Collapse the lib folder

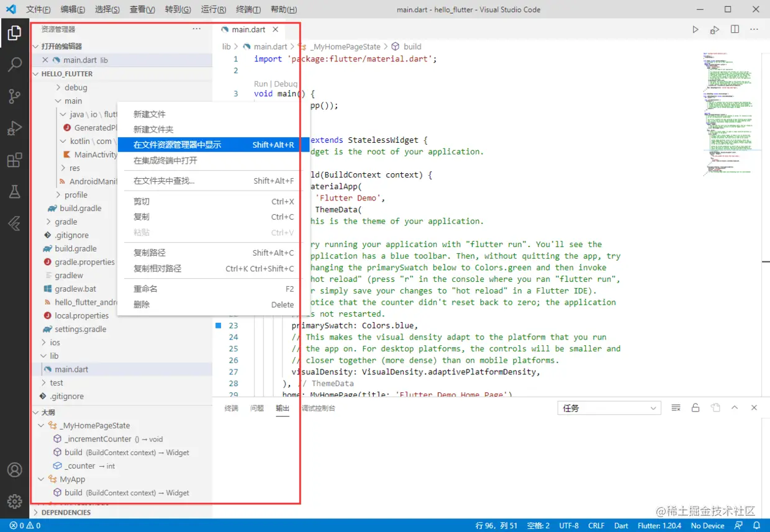coord(43,356)
